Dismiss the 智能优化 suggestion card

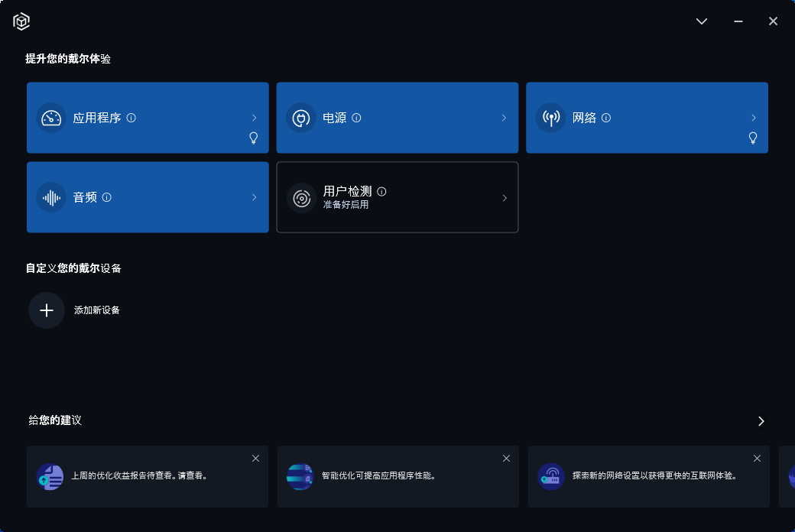[x=506, y=459]
